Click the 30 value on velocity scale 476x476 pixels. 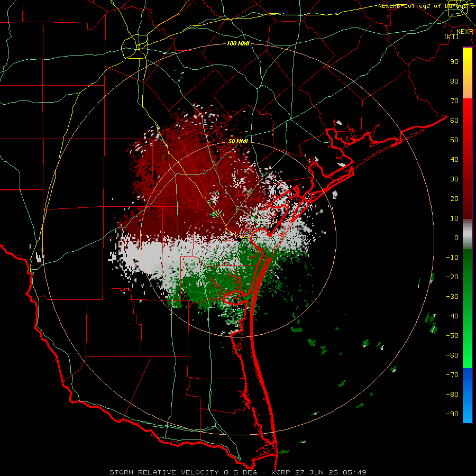454,179
